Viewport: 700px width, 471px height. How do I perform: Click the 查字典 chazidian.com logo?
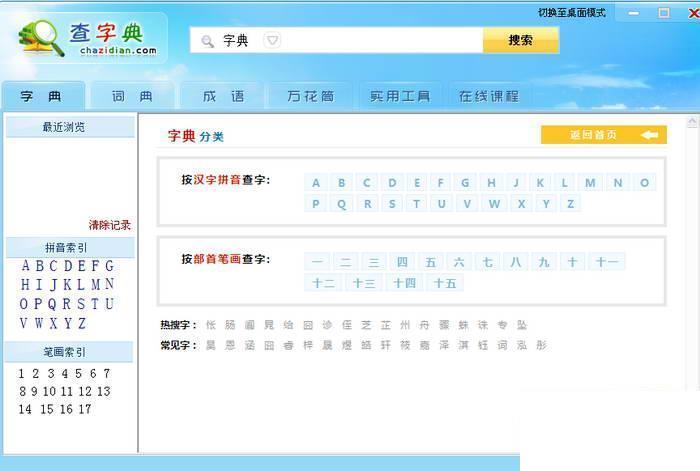point(88,38)
